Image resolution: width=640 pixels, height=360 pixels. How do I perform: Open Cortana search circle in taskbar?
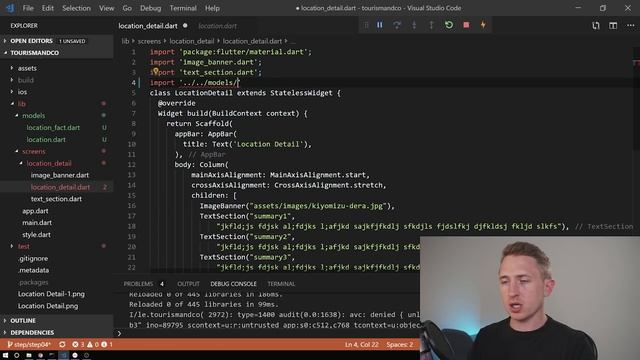[x=17, y=356]
